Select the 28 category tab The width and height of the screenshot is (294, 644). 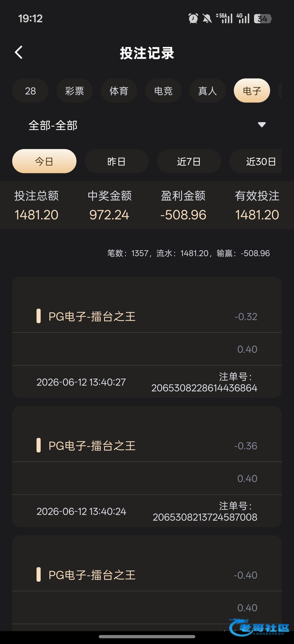coord(30,90)
